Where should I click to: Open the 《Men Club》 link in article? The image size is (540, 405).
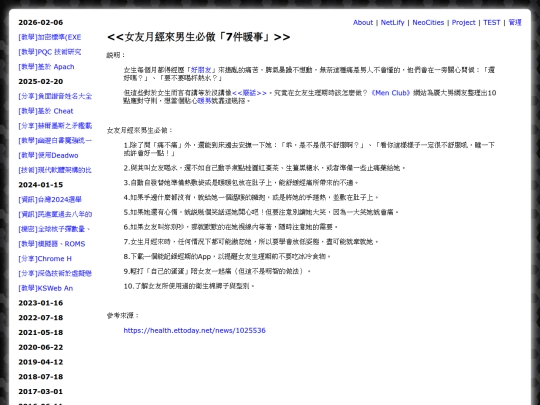click(x=391, y=93)
